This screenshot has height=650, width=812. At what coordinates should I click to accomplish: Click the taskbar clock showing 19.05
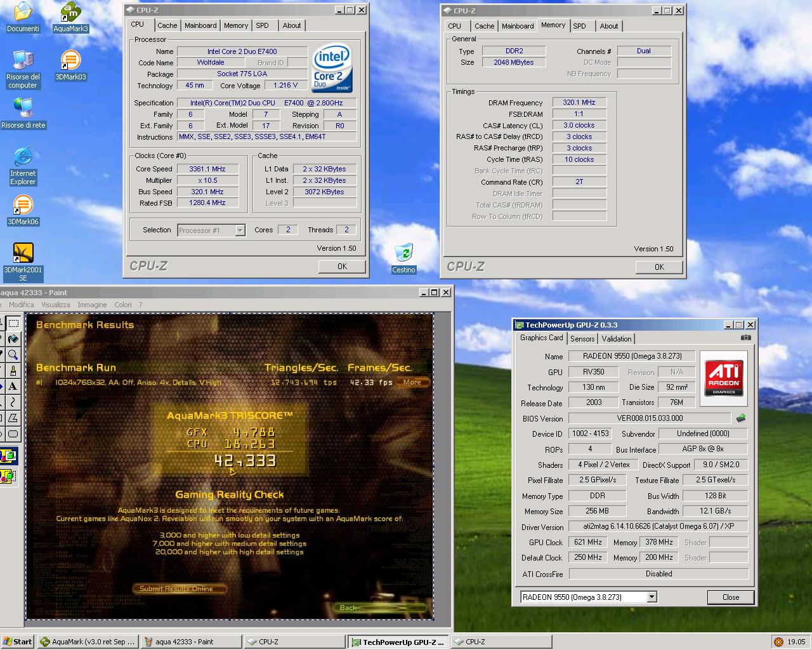point(796,642)
